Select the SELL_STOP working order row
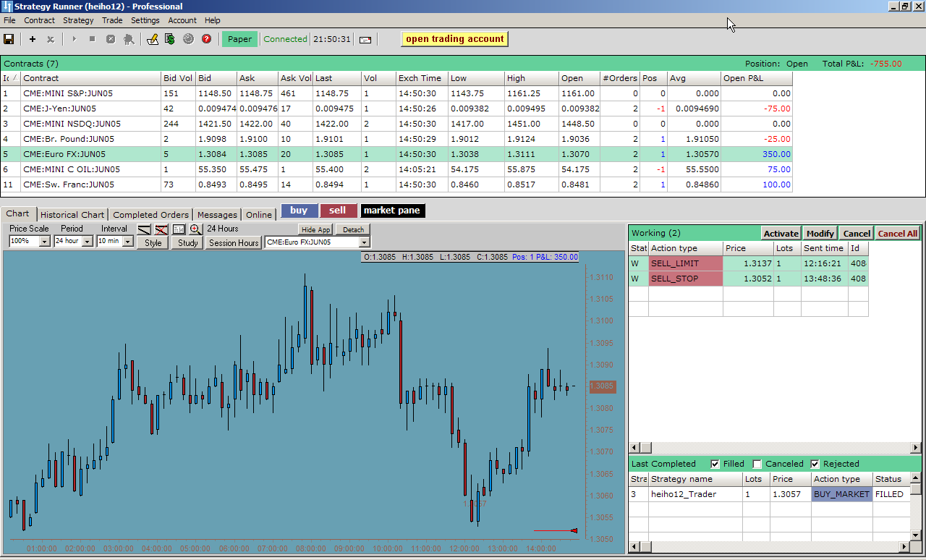 coord(748,279)
